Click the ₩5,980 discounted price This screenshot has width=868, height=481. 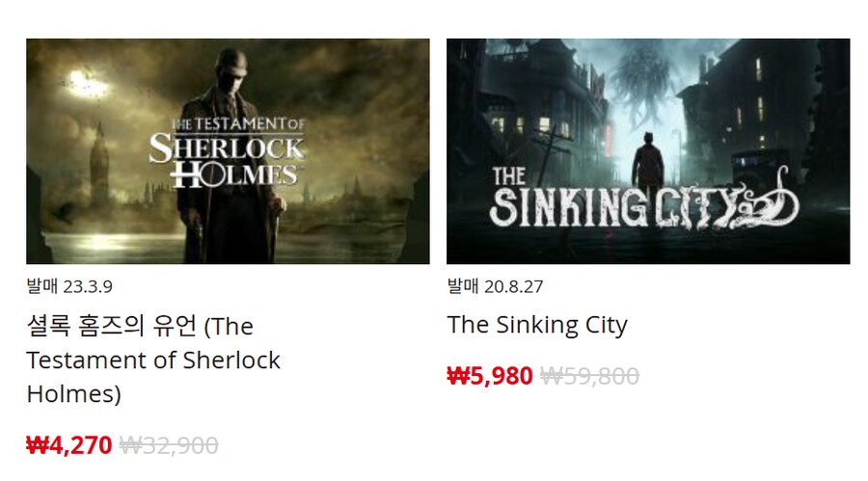[490, 376]
